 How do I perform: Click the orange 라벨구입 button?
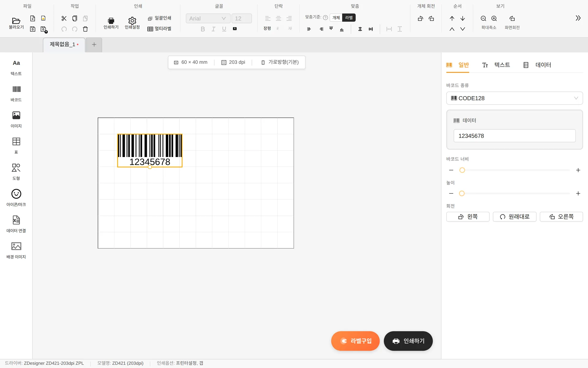[x=355, y=341]
